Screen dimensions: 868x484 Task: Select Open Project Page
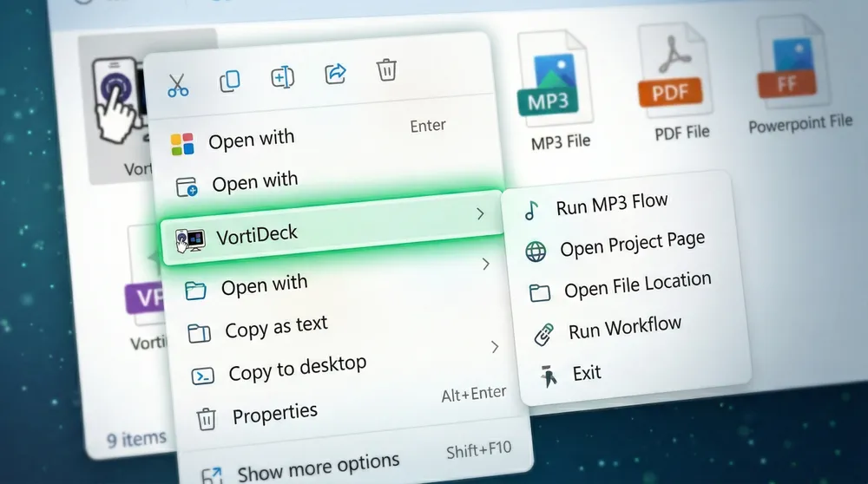[633, 244]
